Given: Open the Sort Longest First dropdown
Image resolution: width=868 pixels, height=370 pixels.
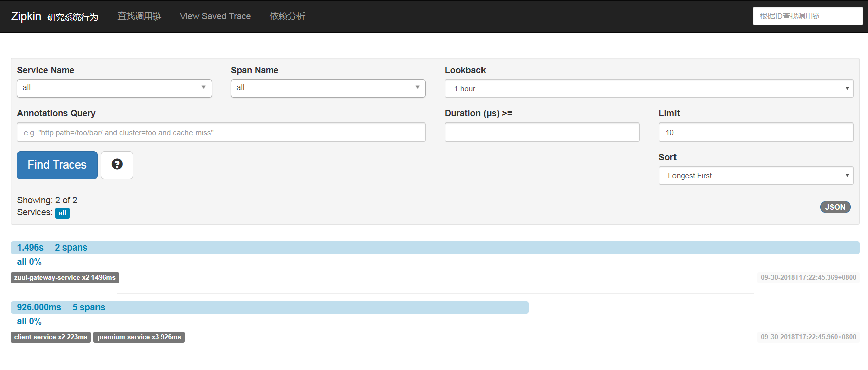Looking at the screenshot, I should click(755, 176).
